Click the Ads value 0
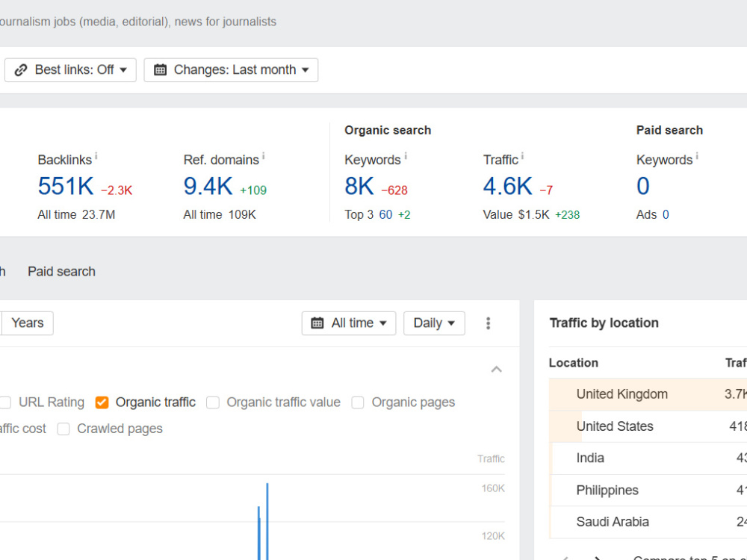747x560 pixels. click(666, 215)
